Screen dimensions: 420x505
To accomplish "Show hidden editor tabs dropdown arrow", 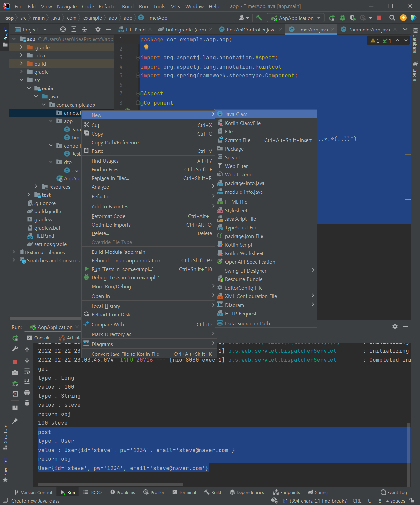I will 405,30.
